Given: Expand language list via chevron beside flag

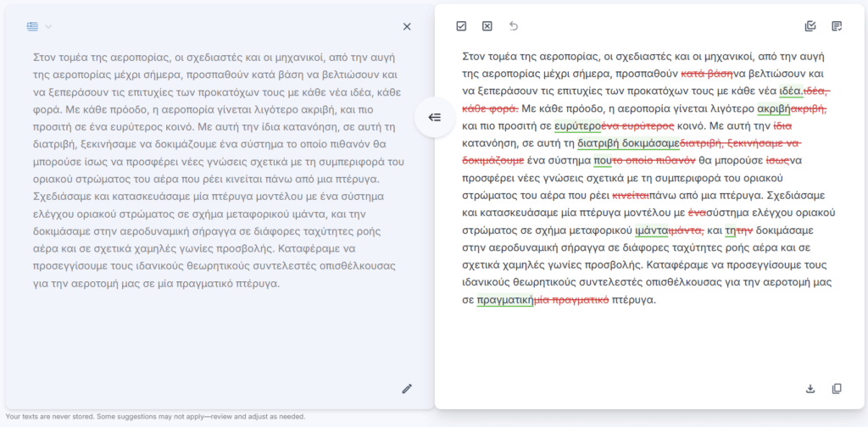Looking at the screenshot, I should [x=48, y=26].
